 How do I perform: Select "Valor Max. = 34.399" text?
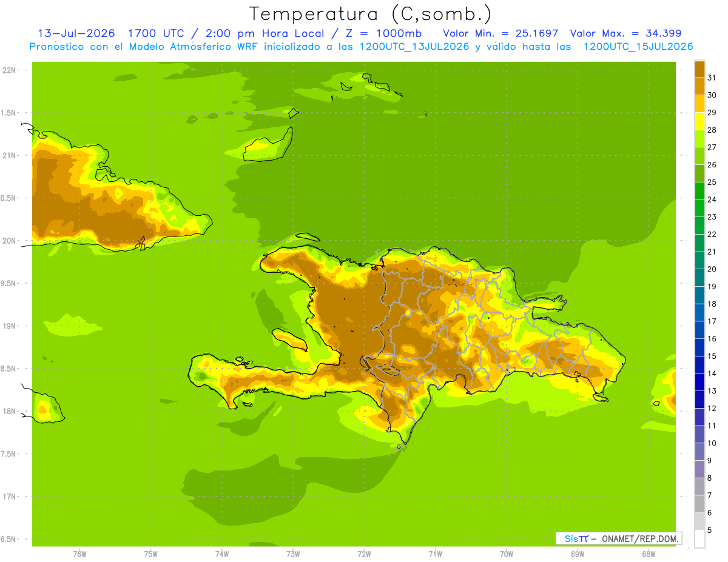(625, 33)
